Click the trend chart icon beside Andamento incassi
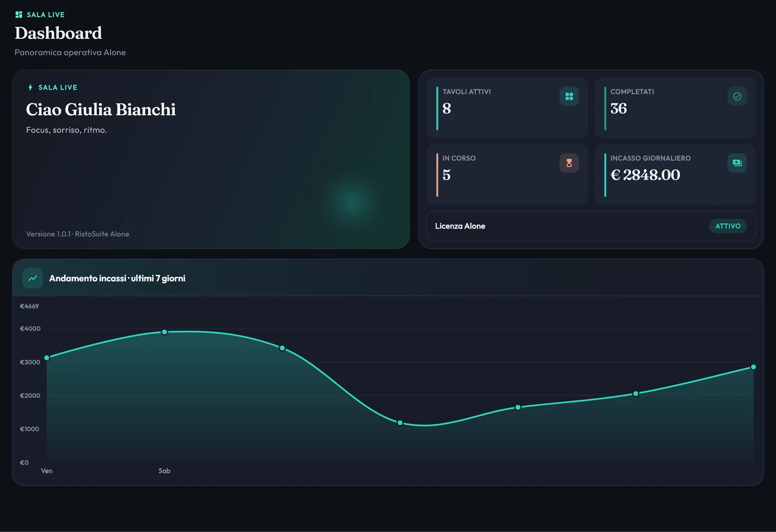This screenshot has height=532, width=776. [32, 278]
